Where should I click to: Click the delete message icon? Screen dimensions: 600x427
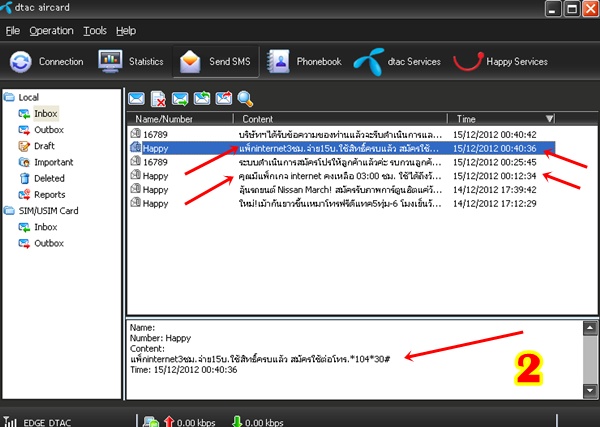[158, 99]
